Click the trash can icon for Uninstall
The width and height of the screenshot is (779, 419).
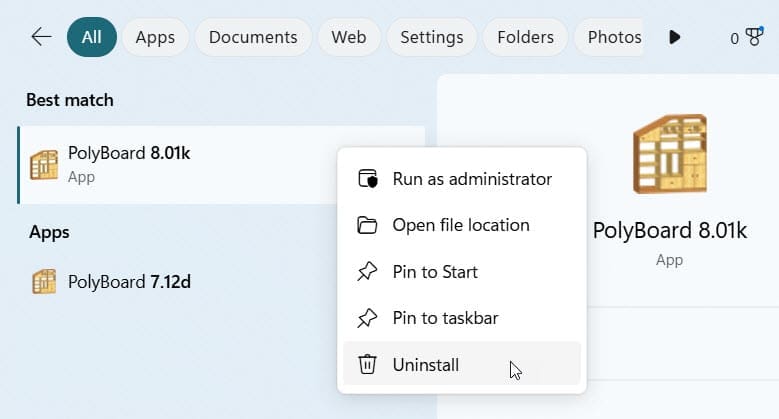[x=368, y=365]
